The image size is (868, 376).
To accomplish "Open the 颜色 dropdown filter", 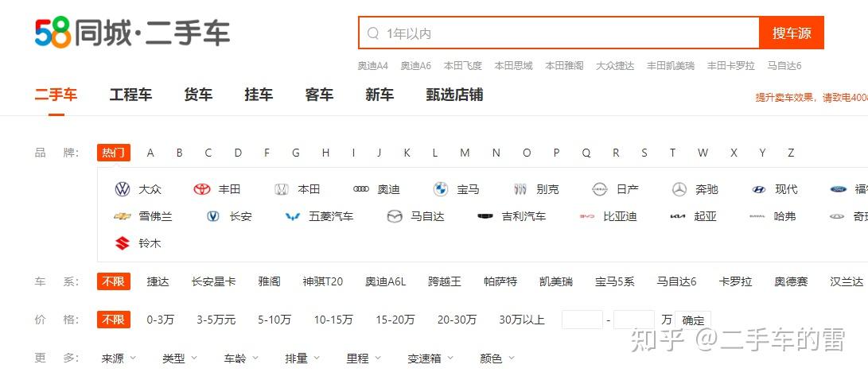I will click(x=497, y=359).
